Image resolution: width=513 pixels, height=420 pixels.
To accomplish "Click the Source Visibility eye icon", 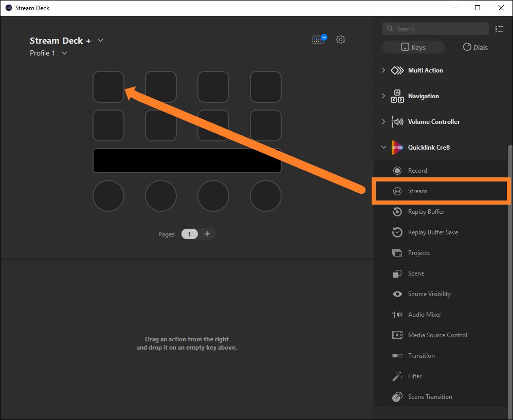I will pos(397,294).
